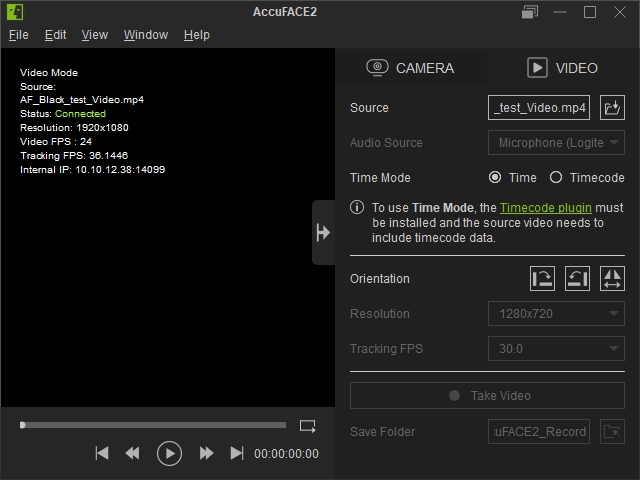This screenshot has width=640, height=480.
Task: Step forward with the fast-forward button
Action: point(206,453)
